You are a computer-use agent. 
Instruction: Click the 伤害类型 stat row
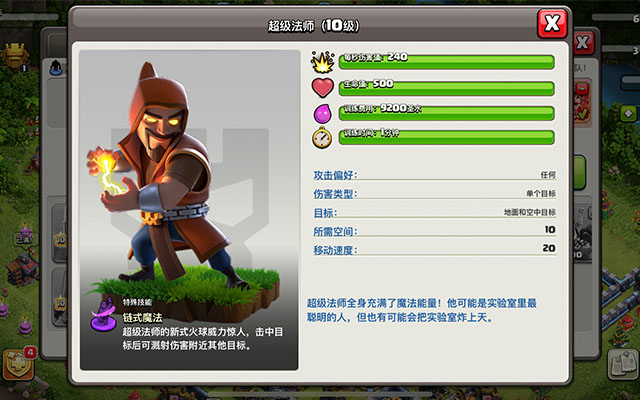click(x=434, y=194)
